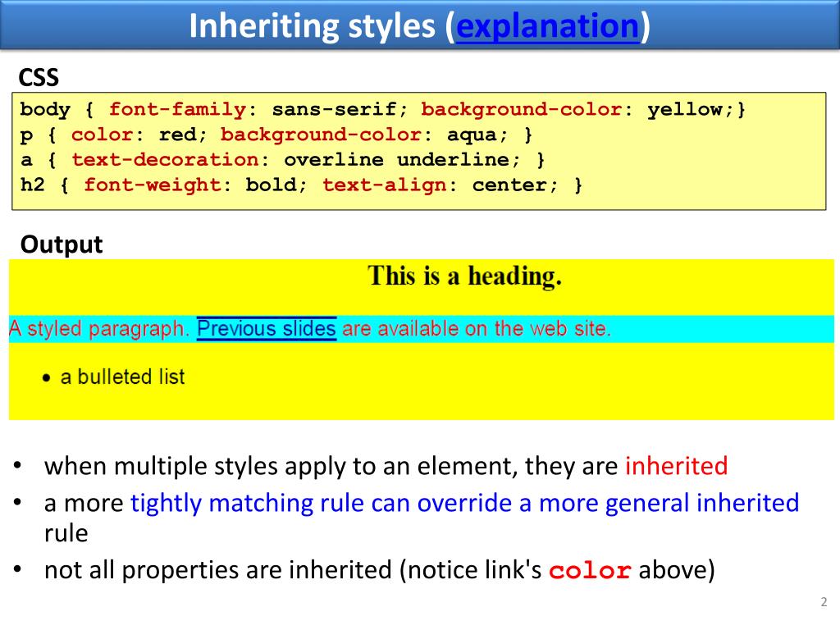840x630 pixels.
Task: Click the 'Output' section label
Action: pyautogui.click(x=61, y=244)
